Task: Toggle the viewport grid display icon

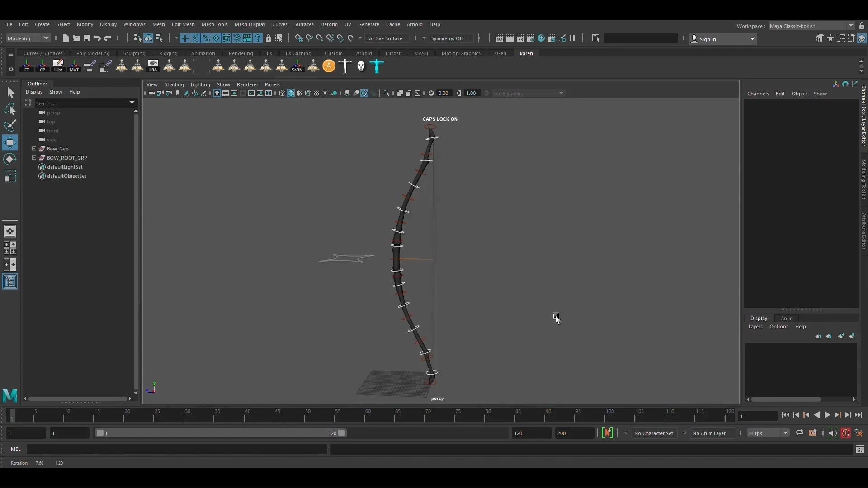Action: pyautogui.click(x=217, y=94)
